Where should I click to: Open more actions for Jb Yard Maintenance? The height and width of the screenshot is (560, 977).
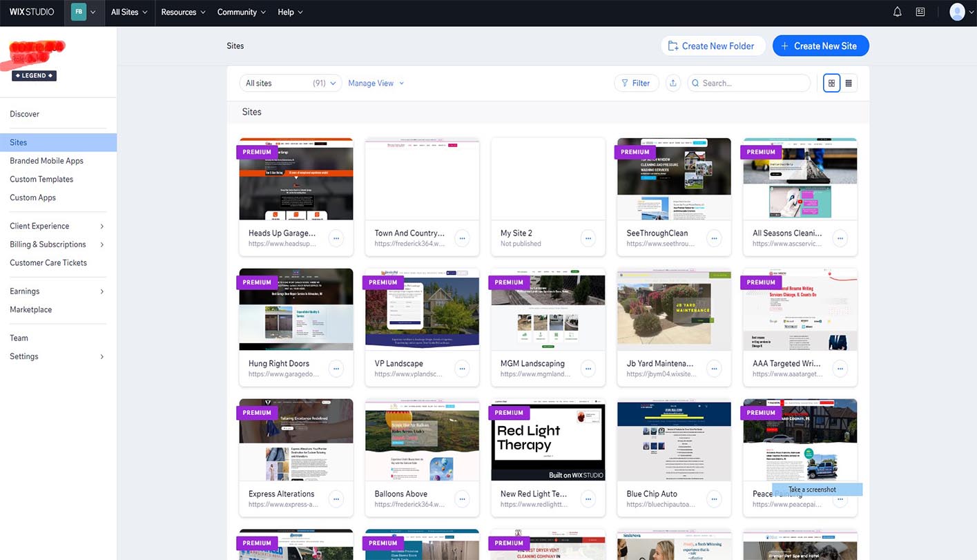(715, 369)
